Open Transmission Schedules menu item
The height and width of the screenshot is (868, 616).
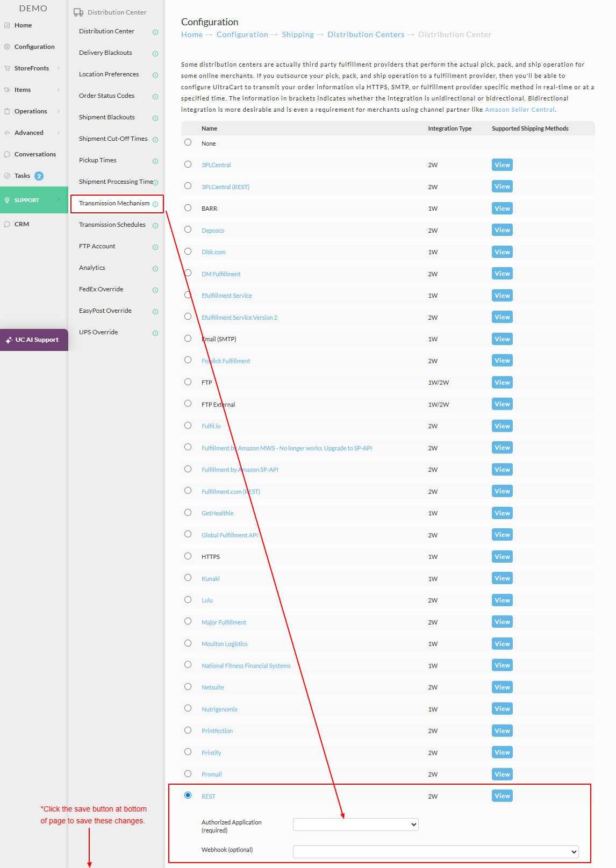[x=112, y=225]
